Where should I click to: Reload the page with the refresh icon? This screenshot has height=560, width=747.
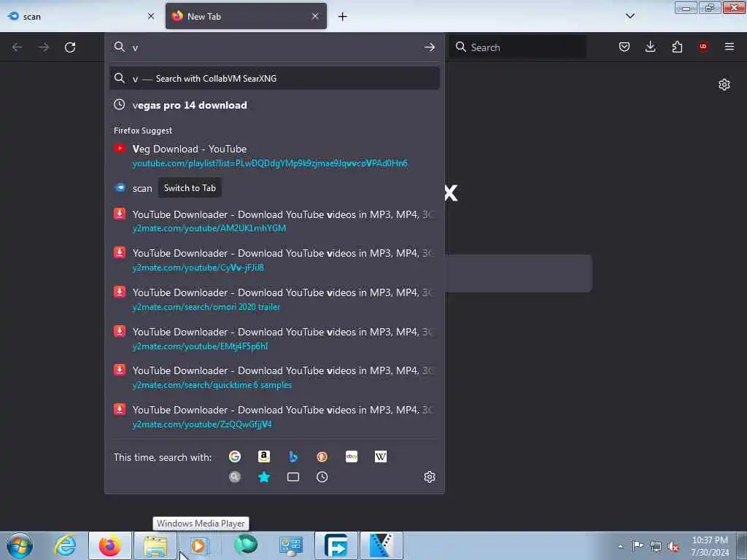70,47
